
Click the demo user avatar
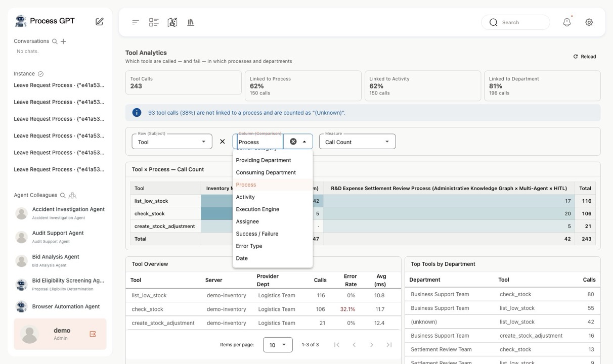coord(30,334)
